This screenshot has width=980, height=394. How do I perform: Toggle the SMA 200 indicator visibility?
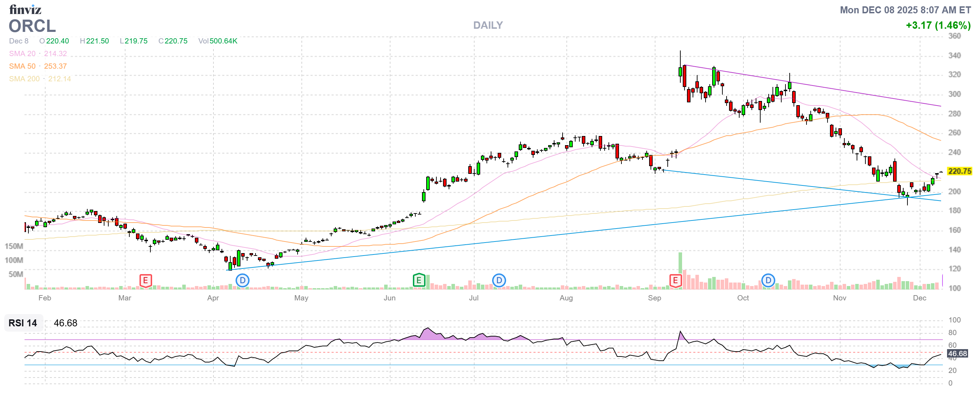[x=23, y=79]
